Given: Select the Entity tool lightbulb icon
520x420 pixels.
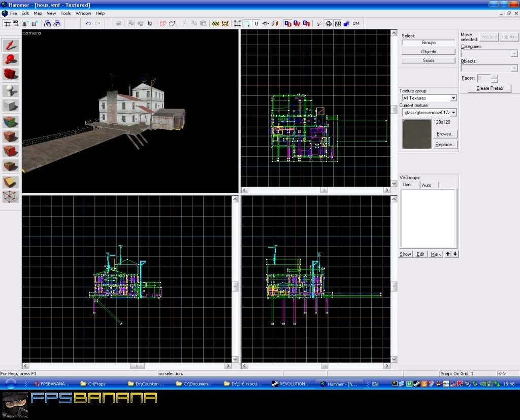Looking at the screenshot, I should [x=11, y=91].
